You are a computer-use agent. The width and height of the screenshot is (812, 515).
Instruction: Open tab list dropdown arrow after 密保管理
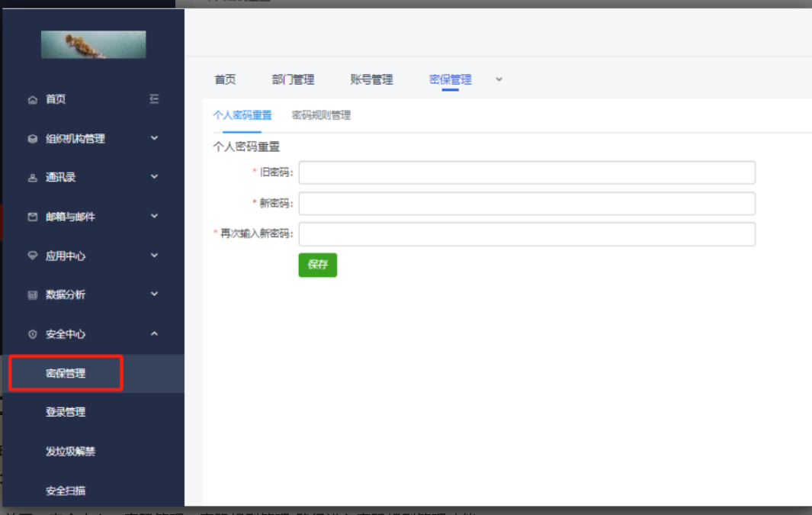(499, 79)
